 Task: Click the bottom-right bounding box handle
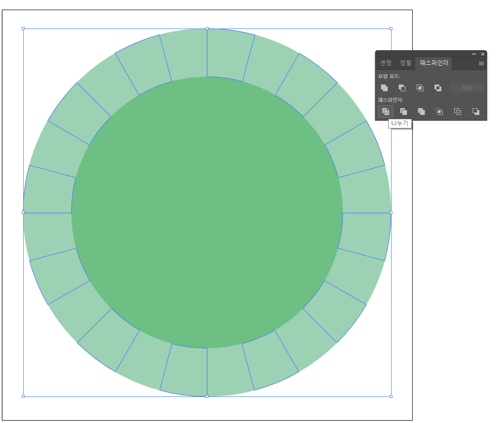[391, 396]
